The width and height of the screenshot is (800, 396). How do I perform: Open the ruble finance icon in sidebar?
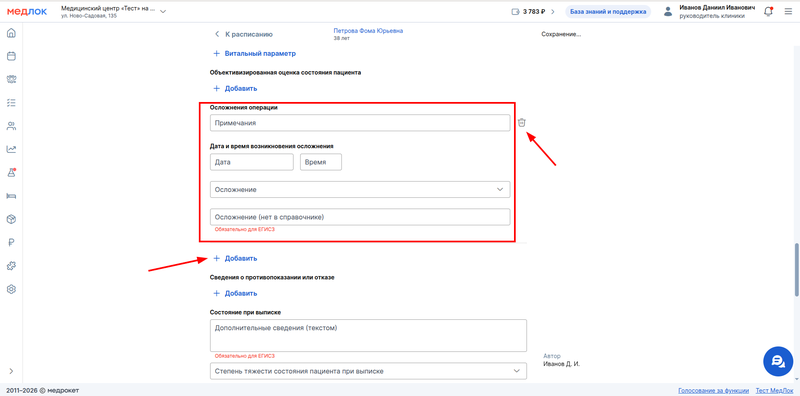coord(11,242)
